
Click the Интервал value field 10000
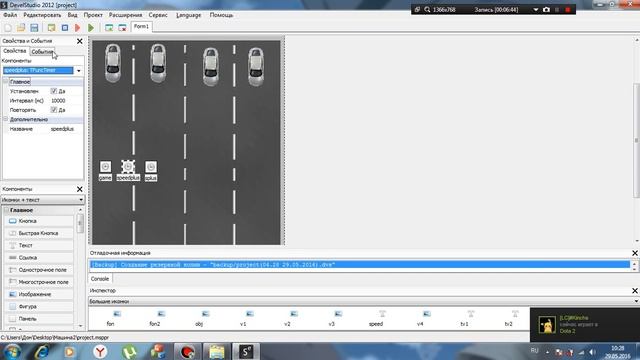tap(66, 100)
